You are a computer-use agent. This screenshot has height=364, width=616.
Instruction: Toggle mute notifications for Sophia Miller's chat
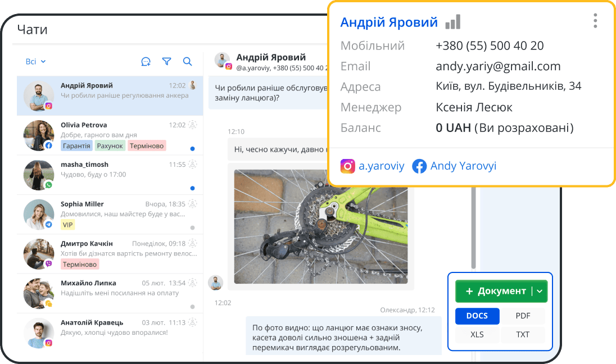click(x=193, y=204)
